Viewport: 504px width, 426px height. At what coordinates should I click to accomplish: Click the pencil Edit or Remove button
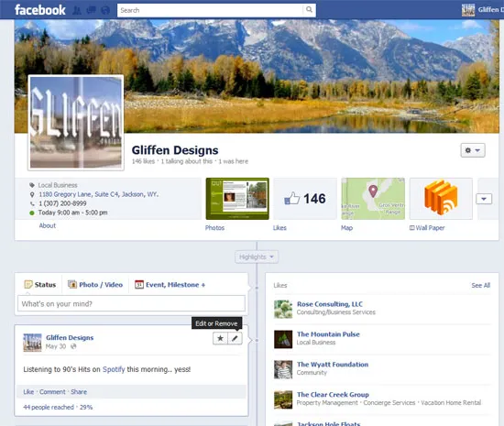click(235, 338)
